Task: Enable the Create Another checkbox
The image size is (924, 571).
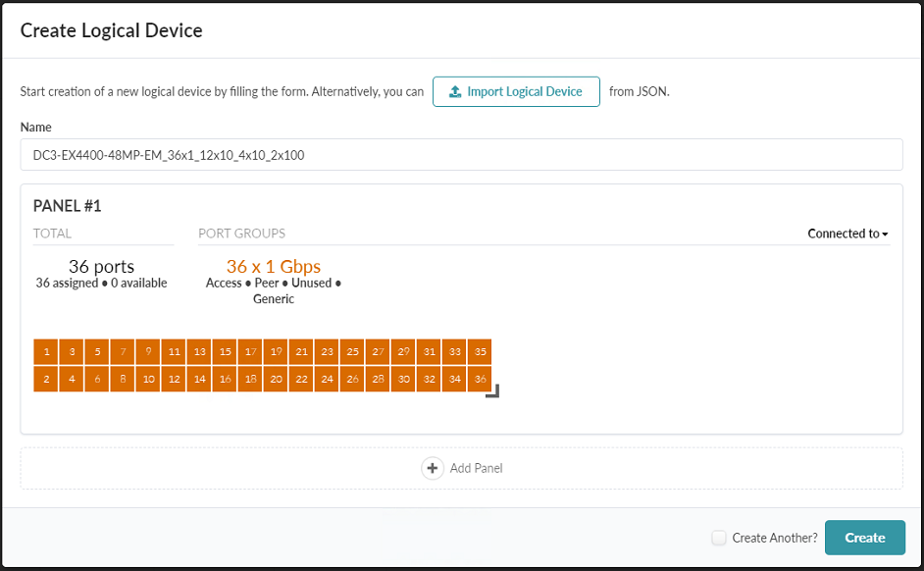Action: pyautogui.click(x=719, y=538)
